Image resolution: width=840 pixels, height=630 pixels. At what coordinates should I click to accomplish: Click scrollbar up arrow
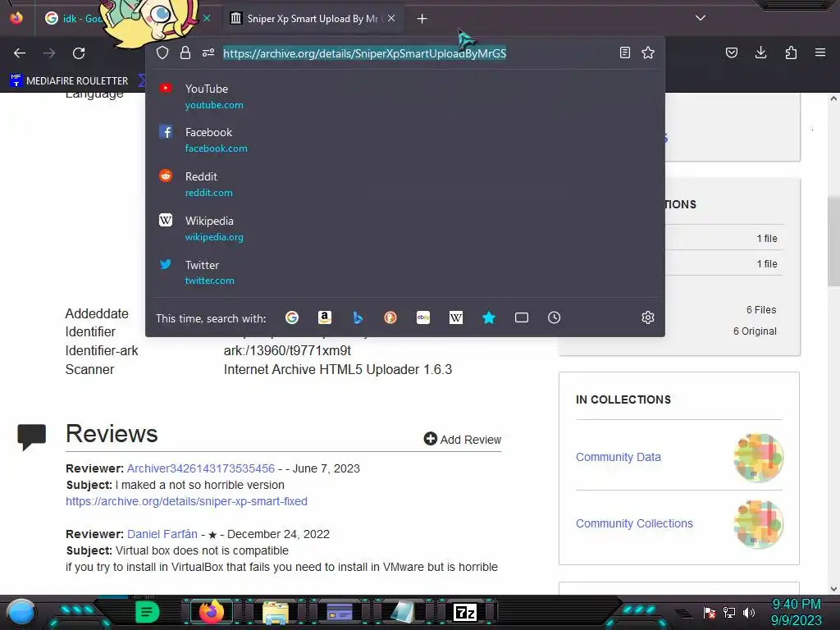833,98
